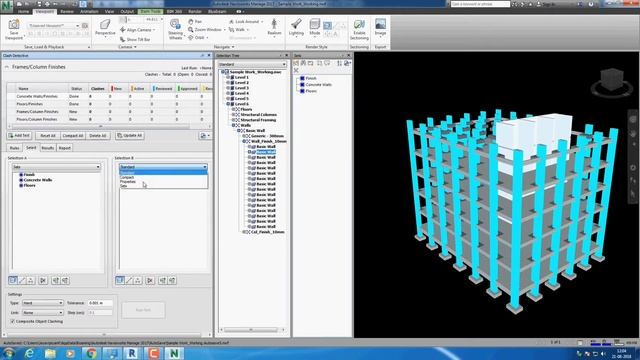Select lines geometry icon under Selection B

coord(129,280)
